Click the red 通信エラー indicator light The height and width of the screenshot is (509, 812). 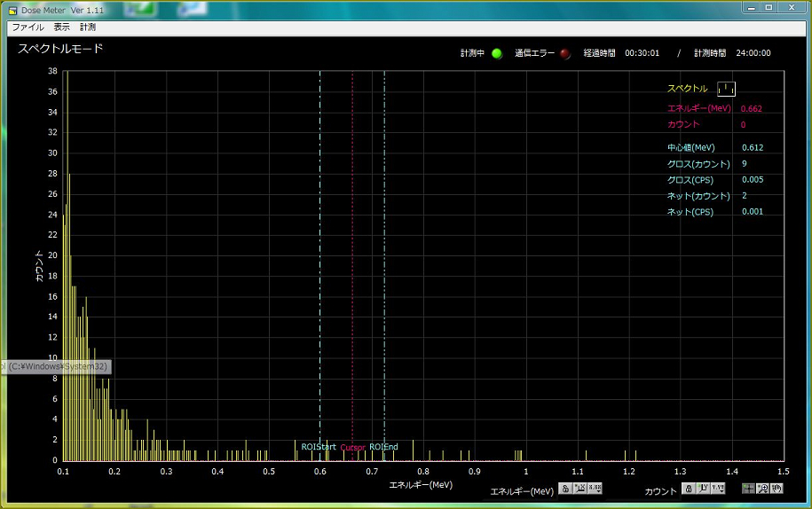point(565,53)
